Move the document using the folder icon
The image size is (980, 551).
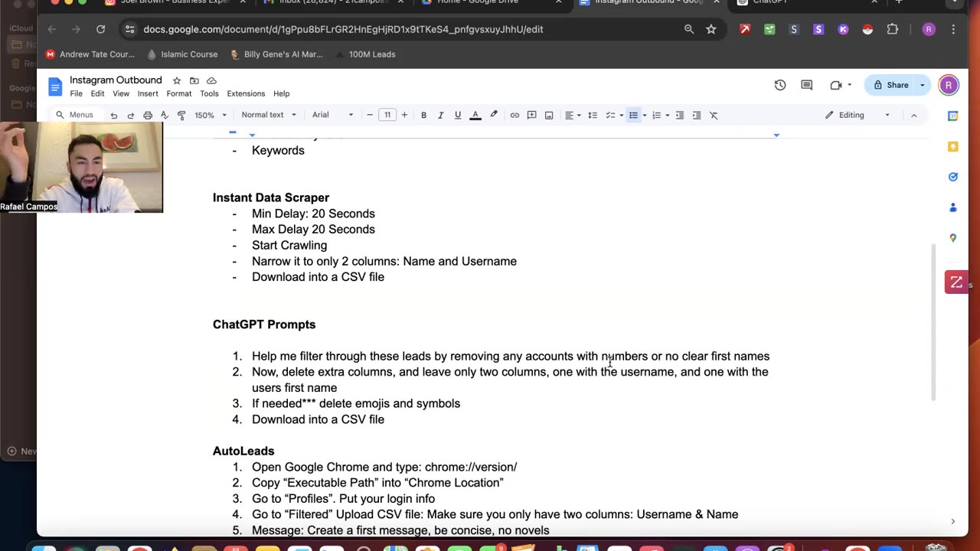click(x=194, y=80)
